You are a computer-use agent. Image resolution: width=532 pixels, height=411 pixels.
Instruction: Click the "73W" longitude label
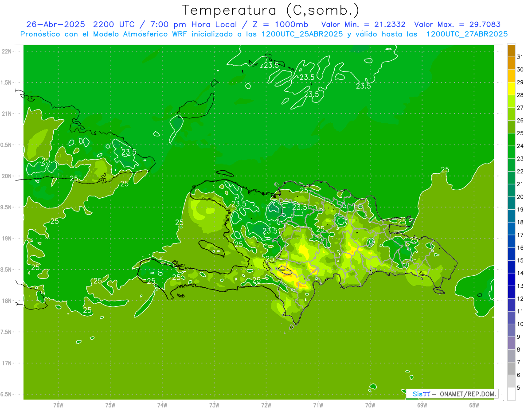pyautogui.click(x=214, y=405)
